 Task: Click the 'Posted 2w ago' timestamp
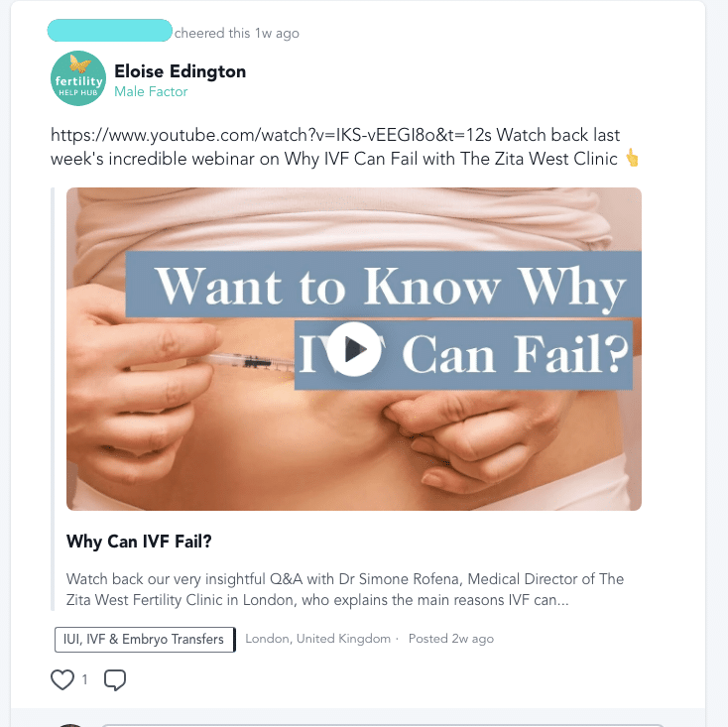(x=451, y=639)
